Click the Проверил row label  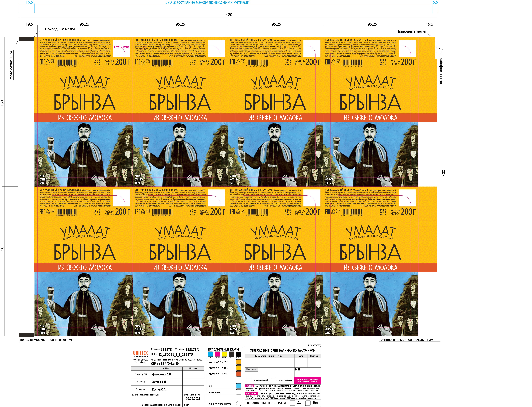click(140, 389)
